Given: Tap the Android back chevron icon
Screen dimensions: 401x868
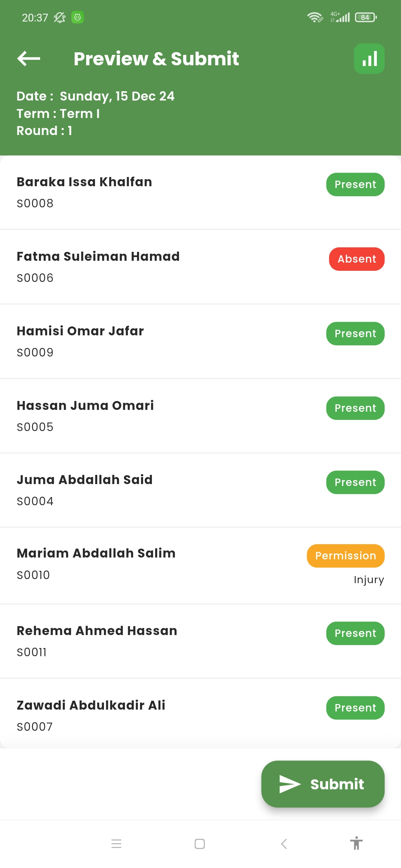Looking at the screenshot, I should click(284, 844).
